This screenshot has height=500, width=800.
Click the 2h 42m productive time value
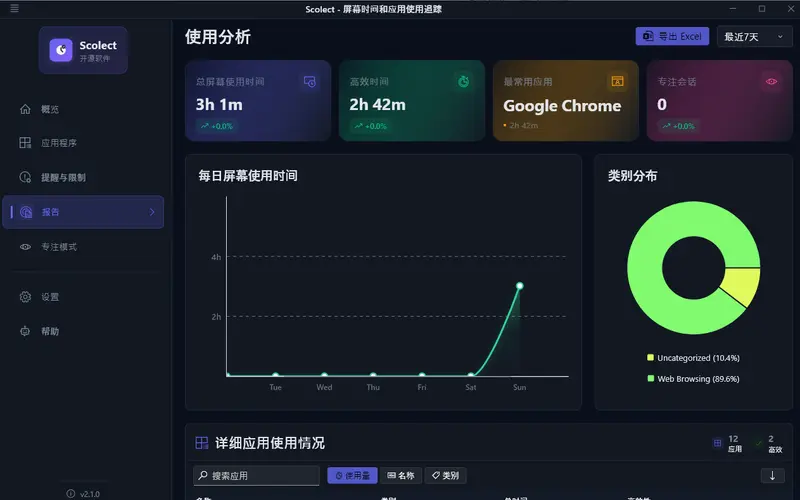378,105
